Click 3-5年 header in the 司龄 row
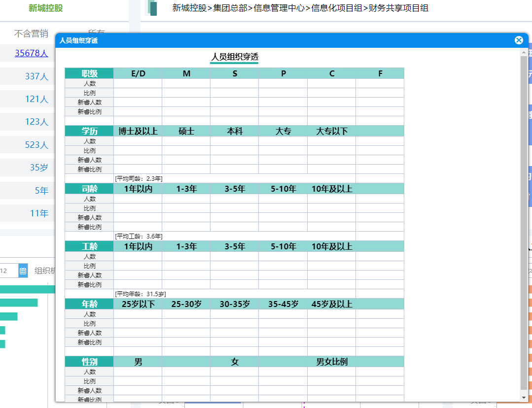Viewport: 532px width, 408px height. 235,189
